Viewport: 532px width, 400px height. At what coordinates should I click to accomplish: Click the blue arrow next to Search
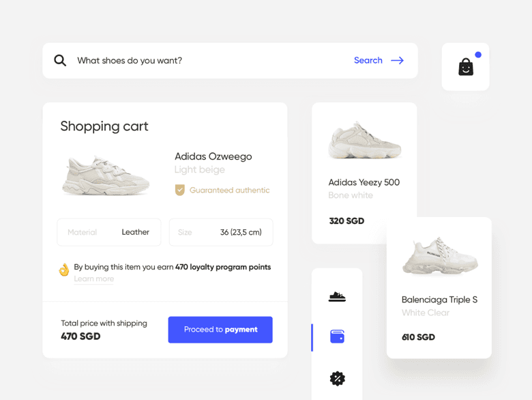[x=398, y=61]
